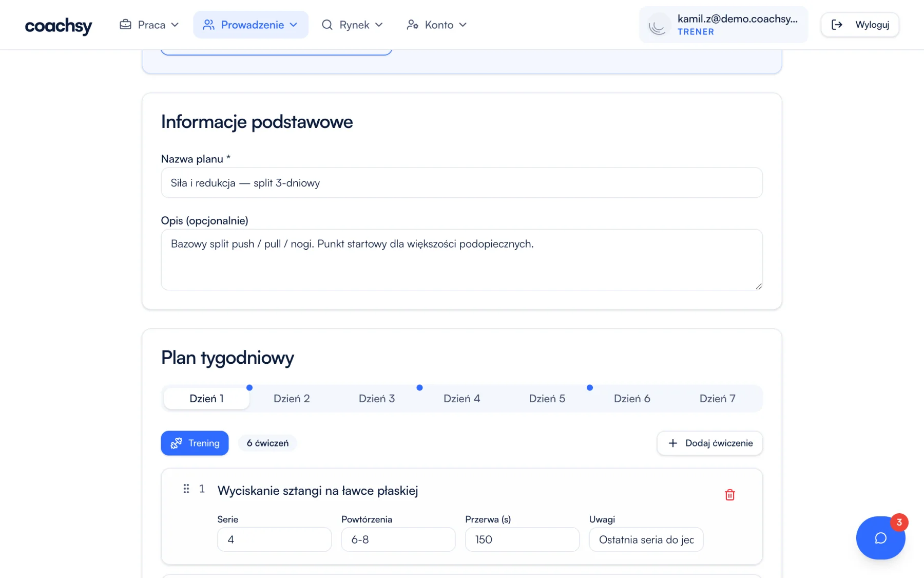Click the logout arrow icon
The height and width of the screenshot is (578, 924).
point(837,25)
